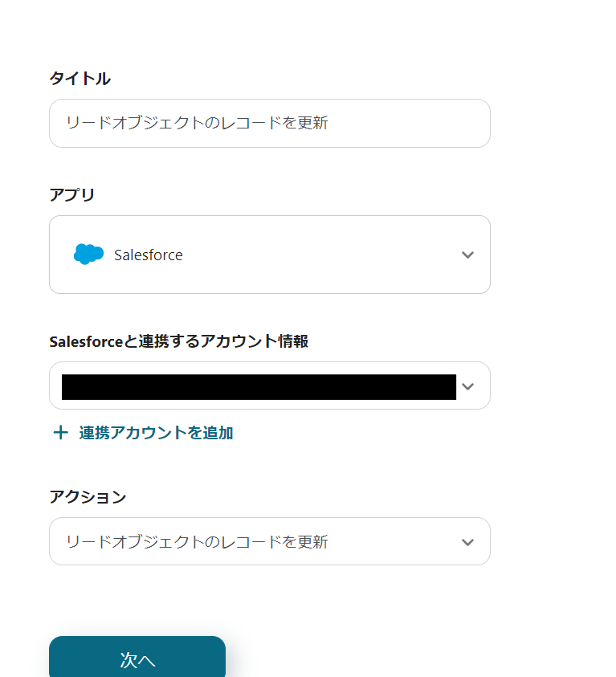Click the タイトル field label
616x677 pixels.
pos(80,79)
